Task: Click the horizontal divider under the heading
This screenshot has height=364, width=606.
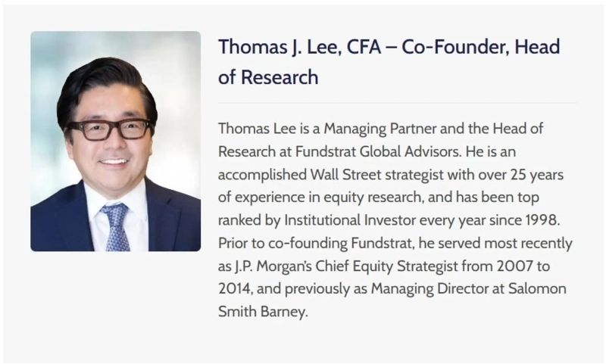Action: (x=396, y=103)
